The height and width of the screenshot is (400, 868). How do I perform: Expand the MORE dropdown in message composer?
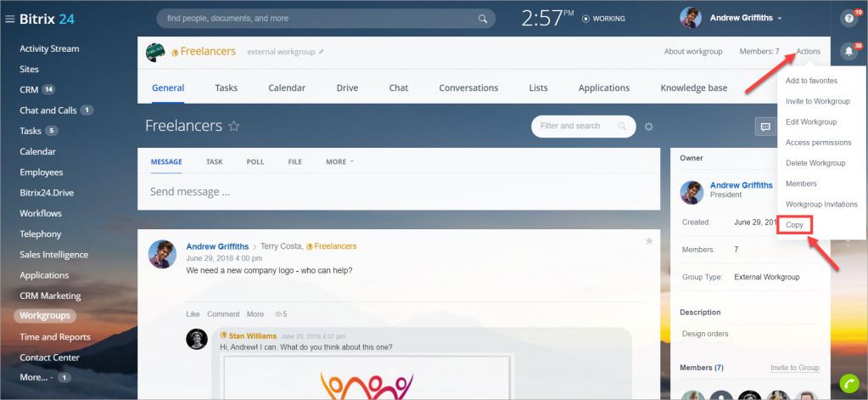(x=339, y=161)
